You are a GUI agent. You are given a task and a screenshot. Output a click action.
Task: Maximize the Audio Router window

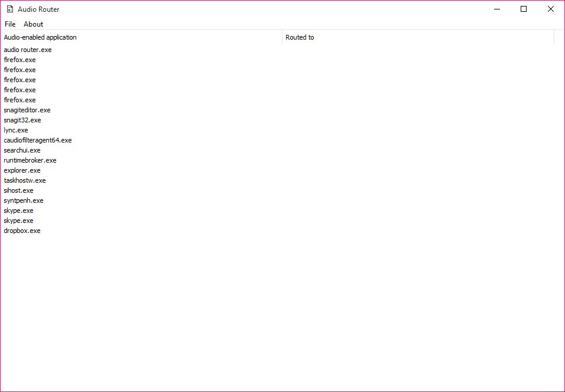[x=523, y=9]
